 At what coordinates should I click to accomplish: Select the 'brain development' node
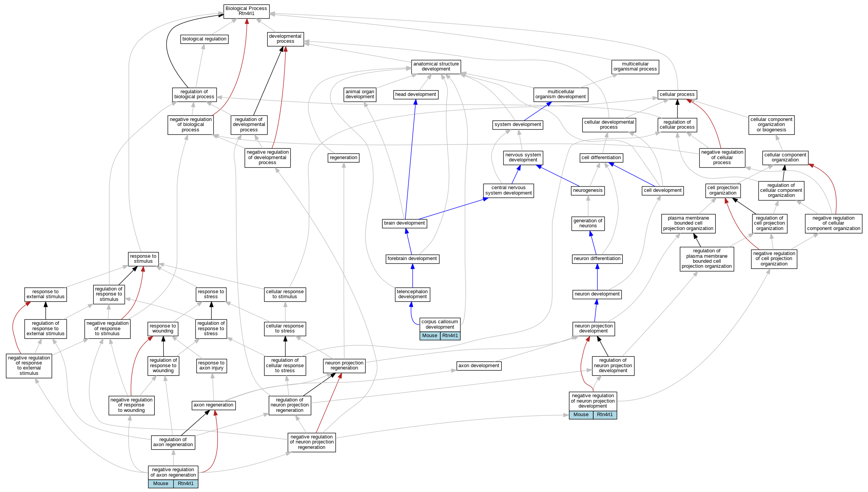(405, 223)
